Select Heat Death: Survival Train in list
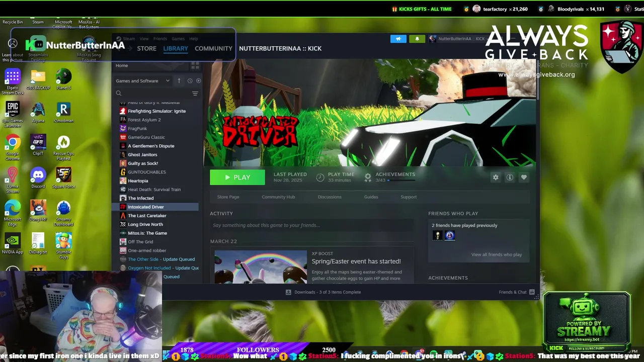This screenshot has height=362, width=644. click(154, 190)
